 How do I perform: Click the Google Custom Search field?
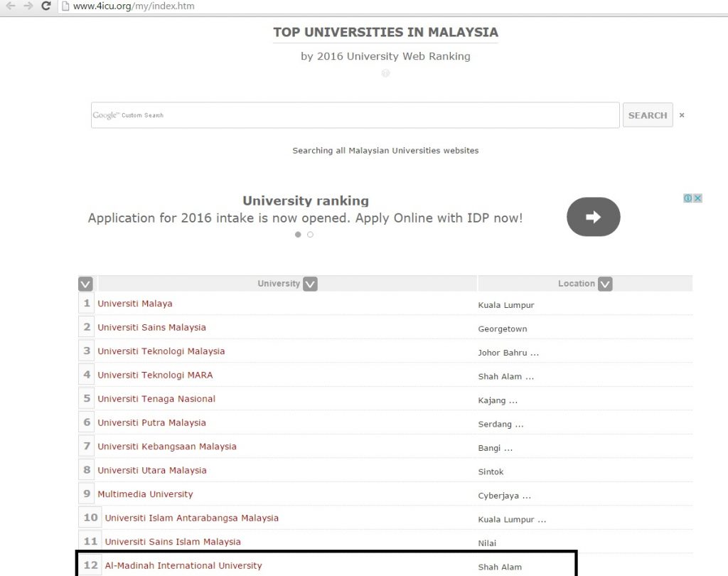click(x=355, y=115)
